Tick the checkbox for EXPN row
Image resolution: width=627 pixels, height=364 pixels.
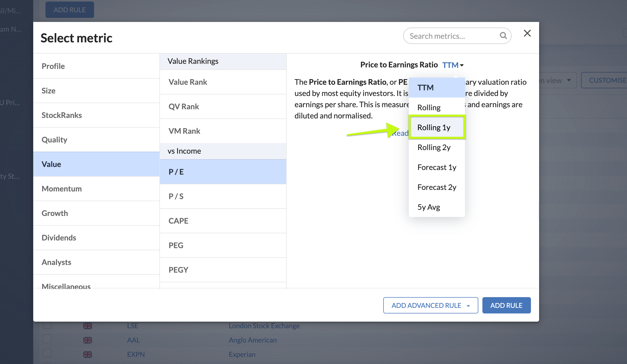coord(47,353)
